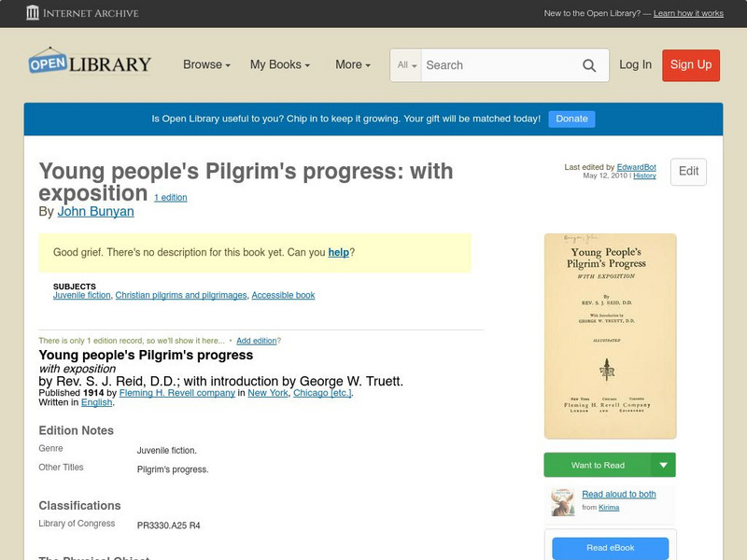Click the book cover image
The height and width of the screenshot is (560, 747).
pyautogui.click(x=610, y=336)
